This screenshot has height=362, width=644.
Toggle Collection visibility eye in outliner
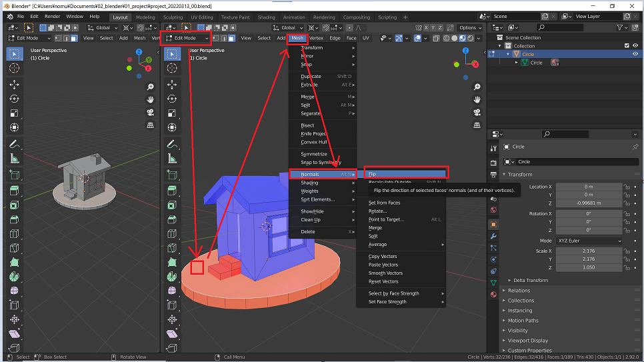pyautogui.click(x=635, y=45)
